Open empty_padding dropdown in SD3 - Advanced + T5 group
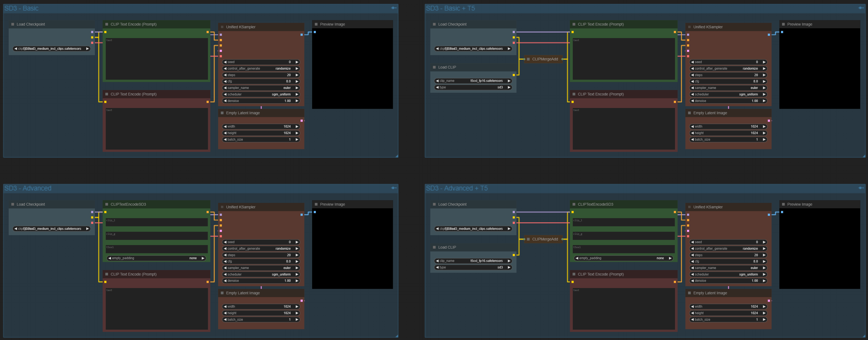This screenshot has height=340, width=868. tap(624, 258)
